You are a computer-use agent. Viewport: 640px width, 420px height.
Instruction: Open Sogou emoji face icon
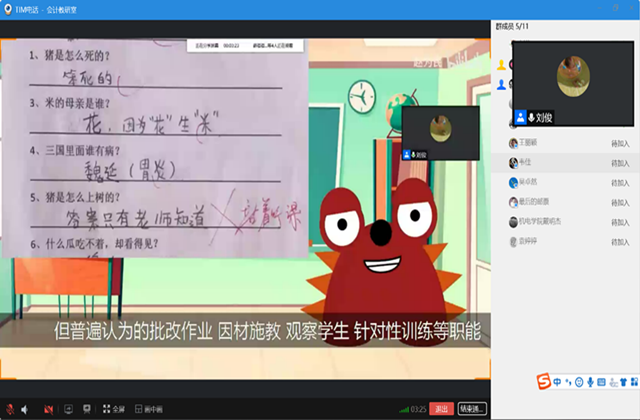coord(581,381)
